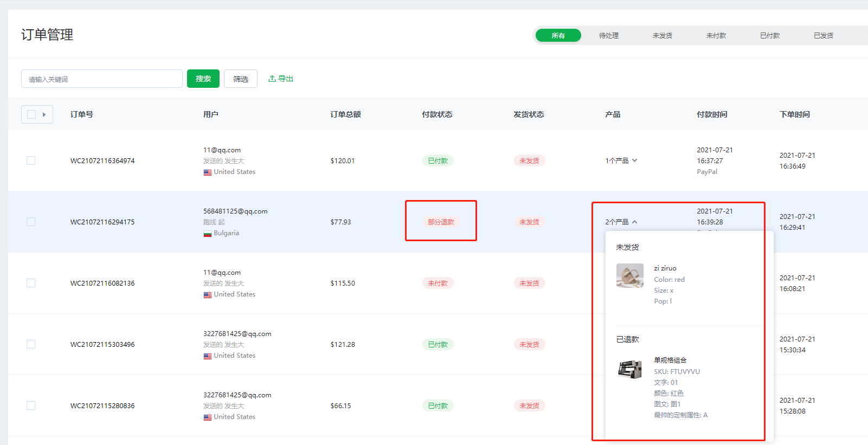Screen dimensions: 868x445
Task: Switch to the 待处理 tab
Action: 608,36
